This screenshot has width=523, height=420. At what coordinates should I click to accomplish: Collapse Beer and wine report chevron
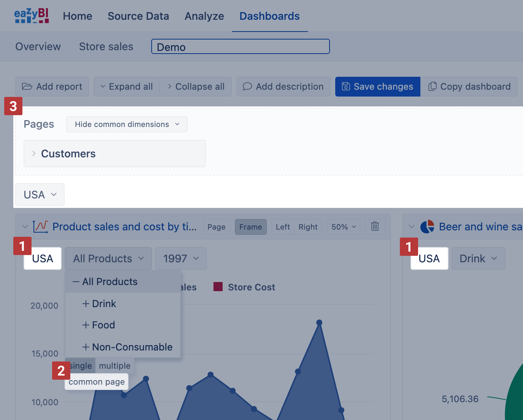[x=412, y=227]
